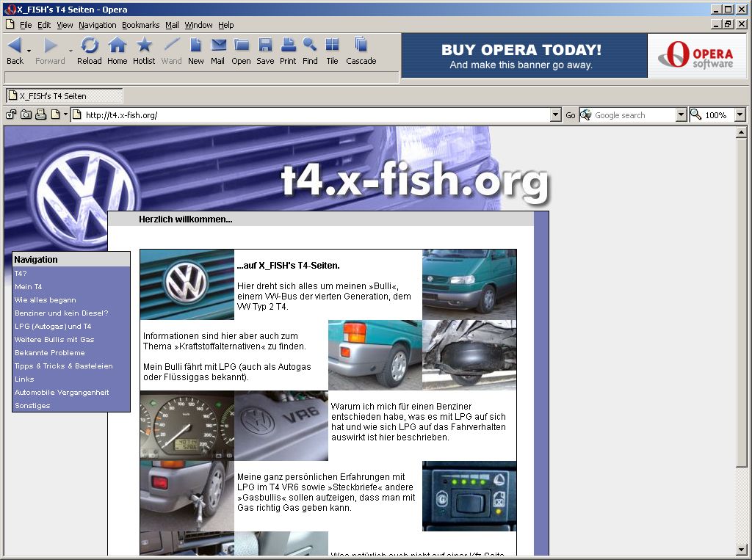Print the page using Print icon
The height and width of the screenshot is (560, 752).
(x=288, y=51)
